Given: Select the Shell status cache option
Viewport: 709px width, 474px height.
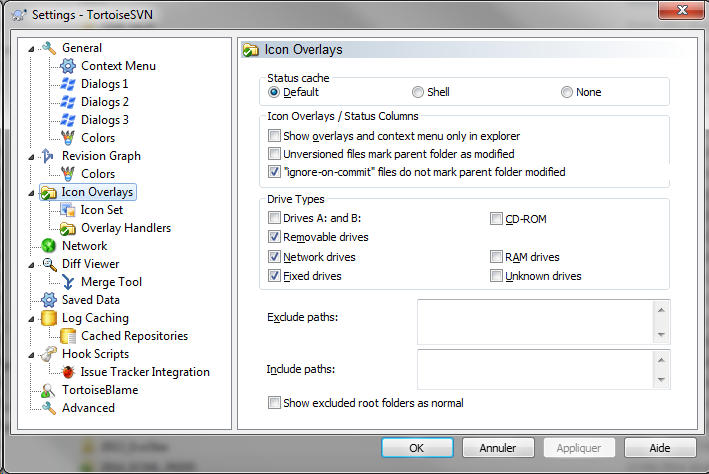Looking at the screenshot, I should 418,92.
